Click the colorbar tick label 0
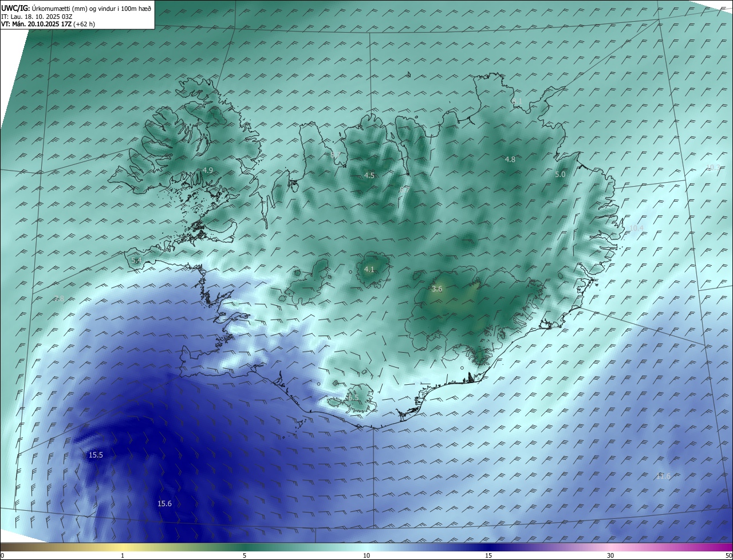This screenshot has width=733, height=560. tap(2, 555)
